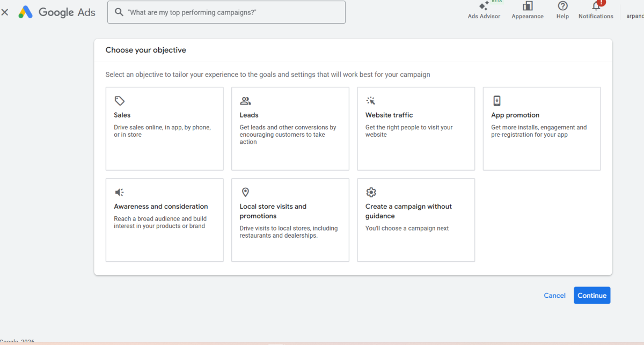
Task: Click the Cancel link
Action: (x=554, y=296)
